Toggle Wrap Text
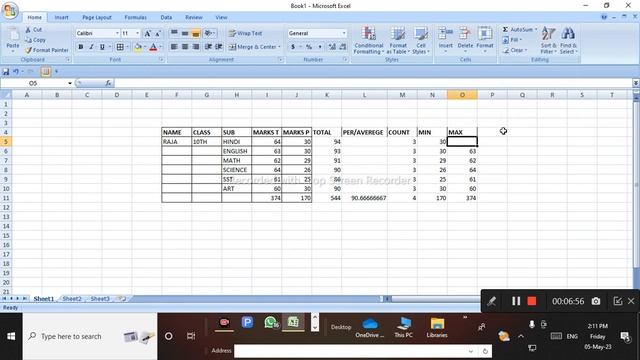 245,33
